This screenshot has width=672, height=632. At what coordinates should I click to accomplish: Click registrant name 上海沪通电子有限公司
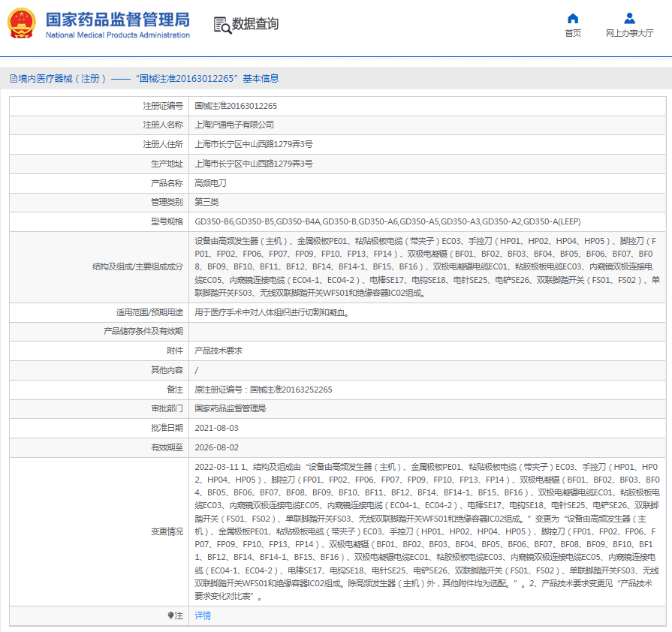click(234, 125)
